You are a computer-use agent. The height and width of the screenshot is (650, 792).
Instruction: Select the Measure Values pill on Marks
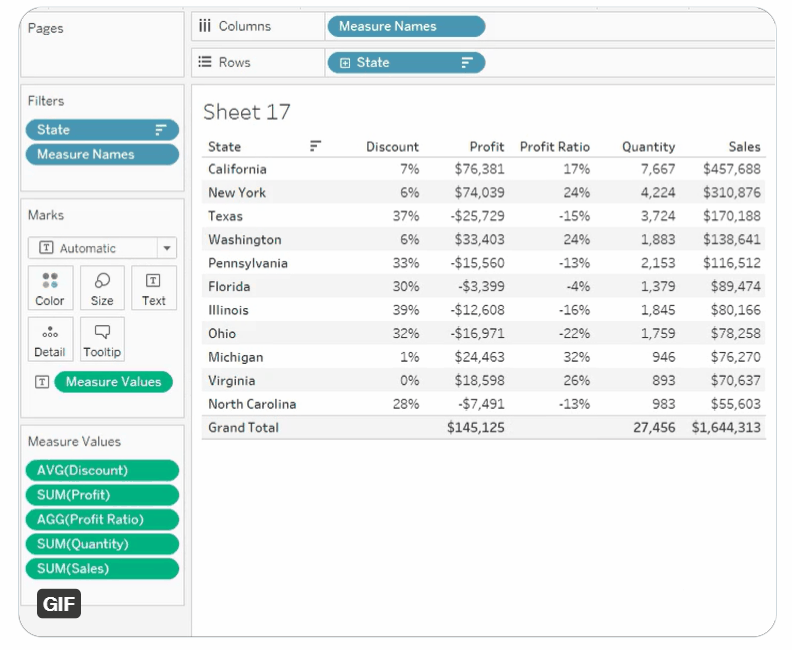(113, 382)
